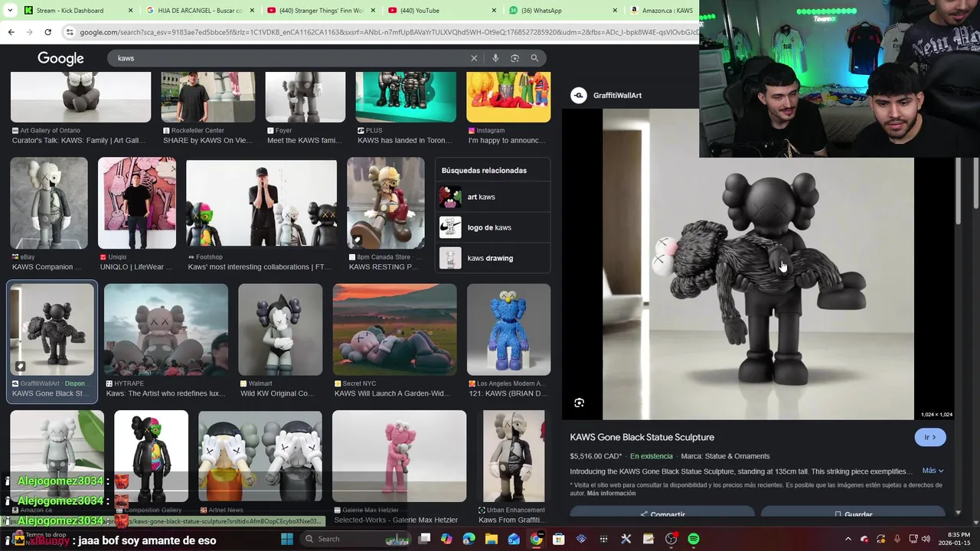Search inside image with Lens icon in preview
This screenshot has width=980, height=551.
click(x=580, y=403)
